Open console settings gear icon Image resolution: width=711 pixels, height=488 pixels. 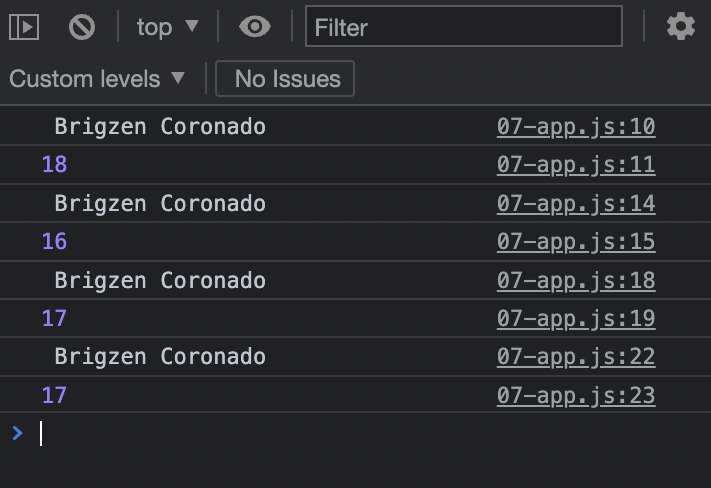[x=681, y=27]
